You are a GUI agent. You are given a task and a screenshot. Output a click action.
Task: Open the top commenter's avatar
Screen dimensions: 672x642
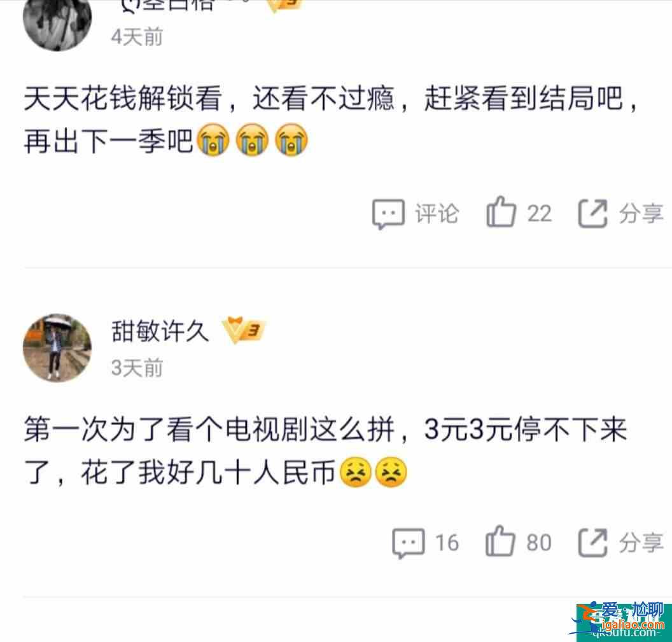(57, 24)
